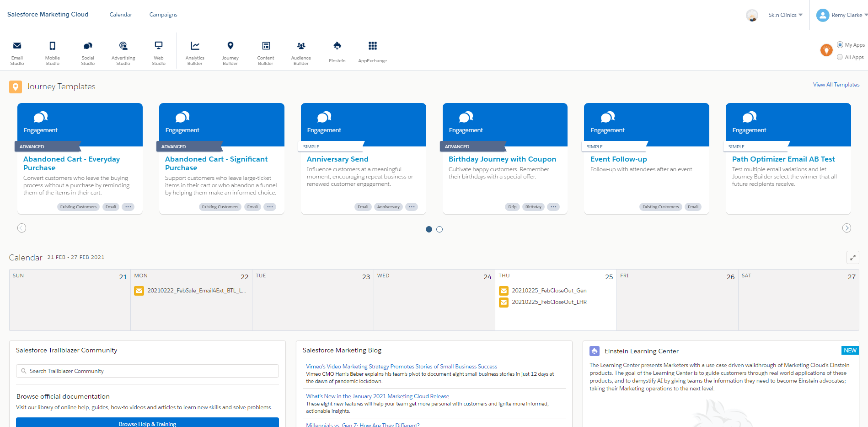
Task: Open the AppExchange grid icon
Action: [372, 46]
